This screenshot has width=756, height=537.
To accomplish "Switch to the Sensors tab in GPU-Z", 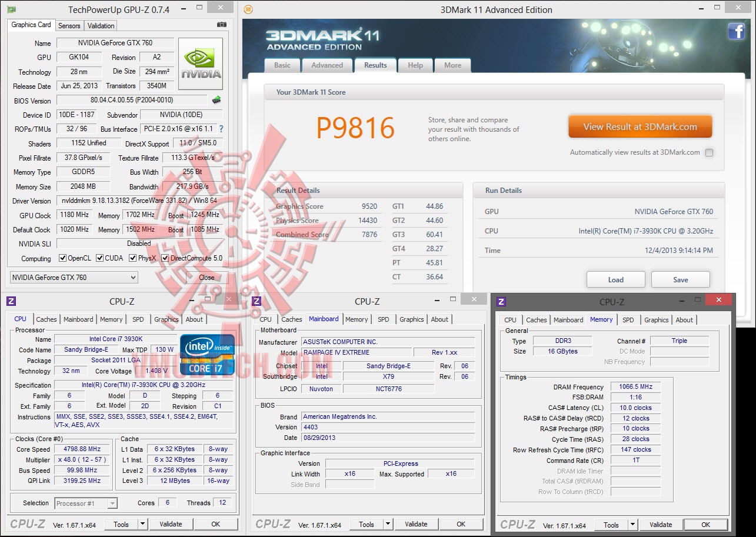I will [69, 26].
